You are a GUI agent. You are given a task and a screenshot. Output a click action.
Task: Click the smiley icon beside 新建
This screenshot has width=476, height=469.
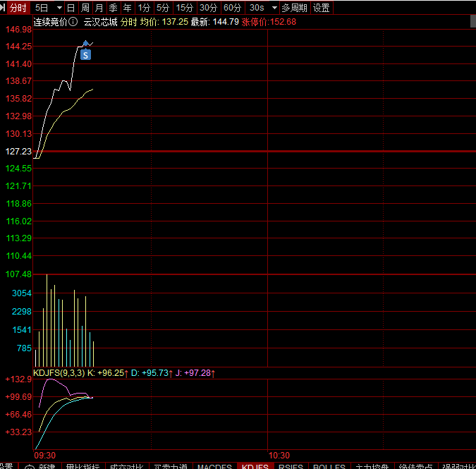pos(30,467)
